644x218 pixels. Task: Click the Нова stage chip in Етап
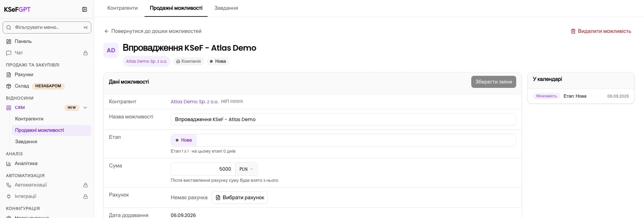184,140
